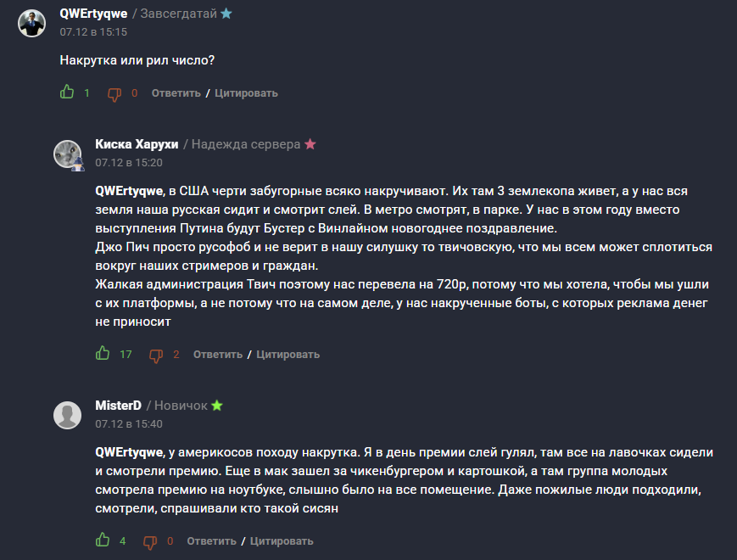Image resolution: width=737 pixels, height=560 pixels.
Task: Click green star badge next to Новичок
Action: [217, 406]
